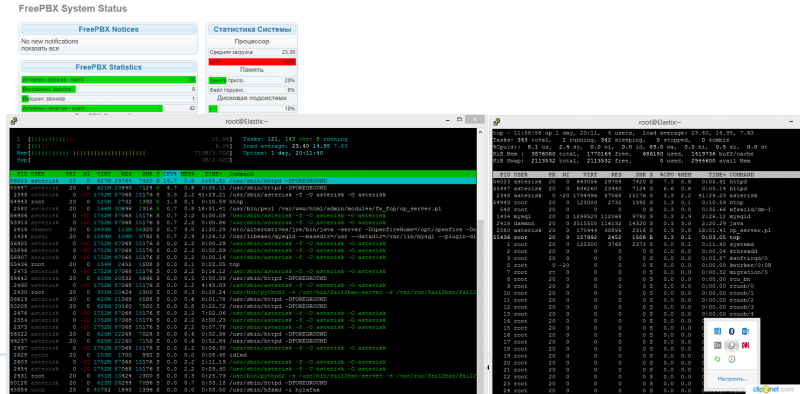Image resolution: width=800 pixels, height=394 pixels.
Task: Select the highlighted httpd process row in htop
Action: [x=243, y=181]
